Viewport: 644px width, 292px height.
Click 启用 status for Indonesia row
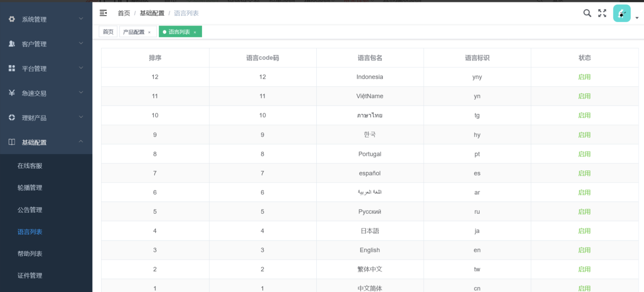pyautogui.click(x=584, y=77)
